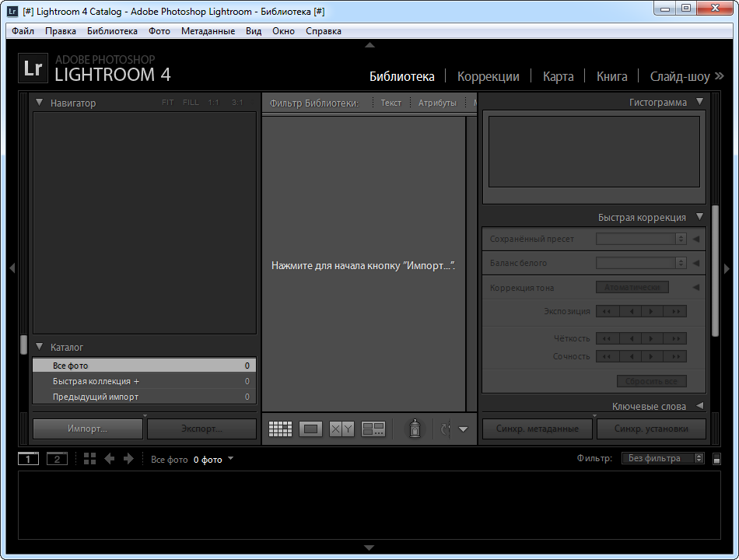The image size is (739, 560).
Task: Decrease Vibrance (Сочность) by small step
Action: 631,356
